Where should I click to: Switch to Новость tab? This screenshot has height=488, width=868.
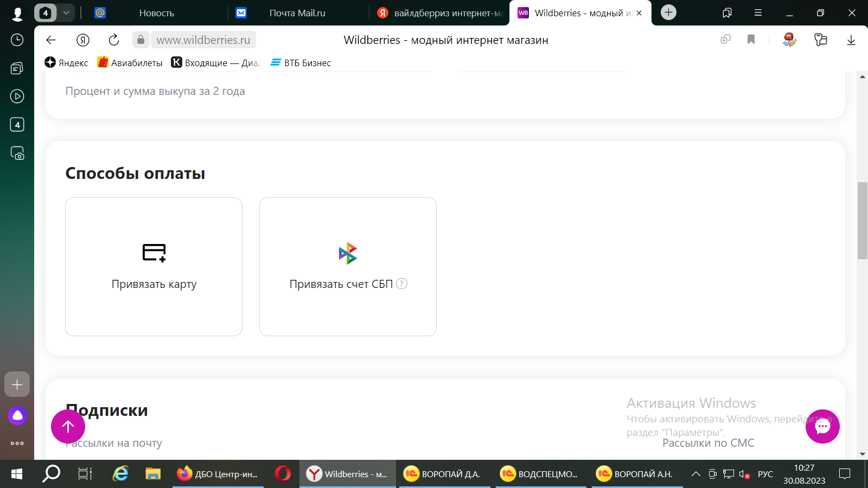coord(156,13)
